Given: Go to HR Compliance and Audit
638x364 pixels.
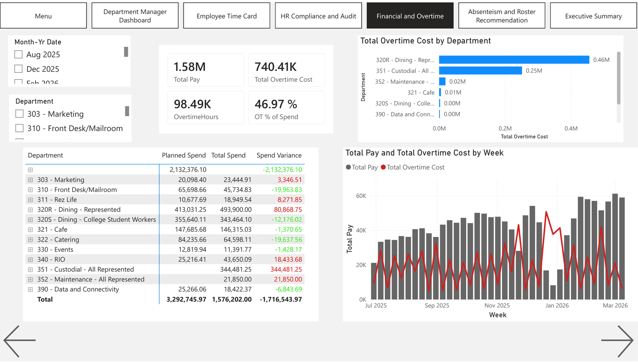Looking at the screenshot, I should point(319,16).
